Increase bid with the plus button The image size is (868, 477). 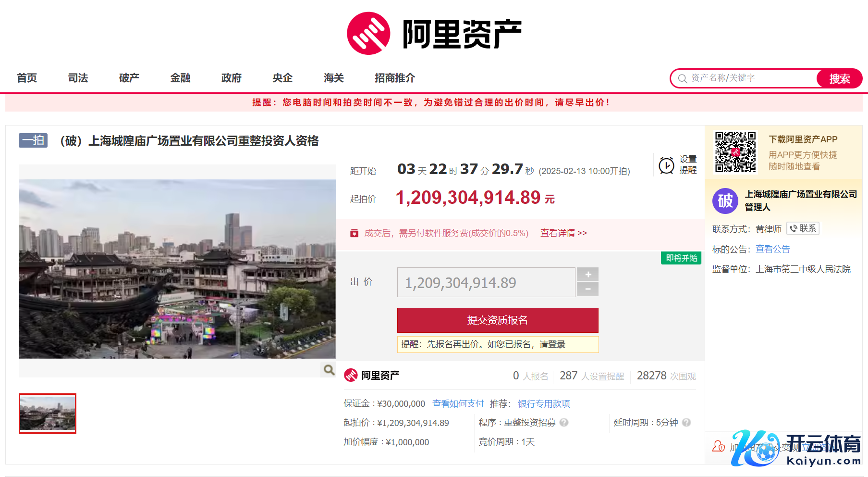pos(587,275)
